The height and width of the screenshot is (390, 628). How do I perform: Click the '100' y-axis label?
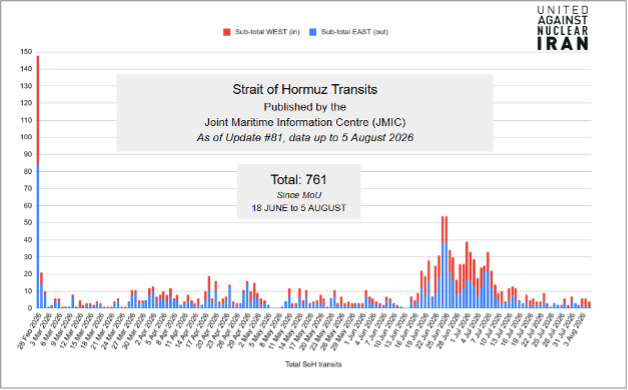click(x=26, y=137)
